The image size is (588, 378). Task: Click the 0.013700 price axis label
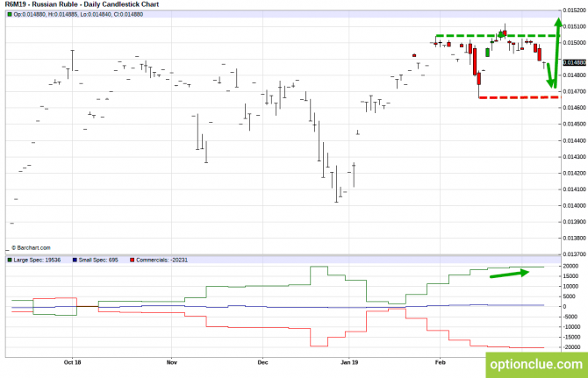pos(575,254)
